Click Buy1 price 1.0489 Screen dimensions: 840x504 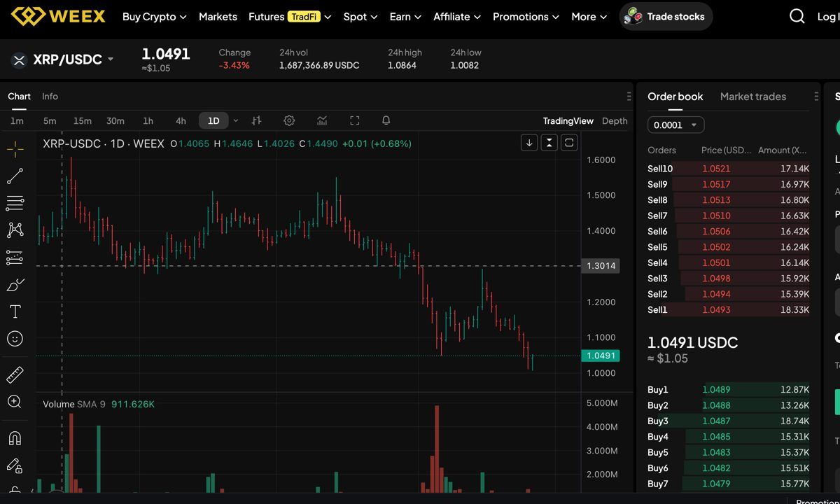pyautogui.click(x=716, y=390)
